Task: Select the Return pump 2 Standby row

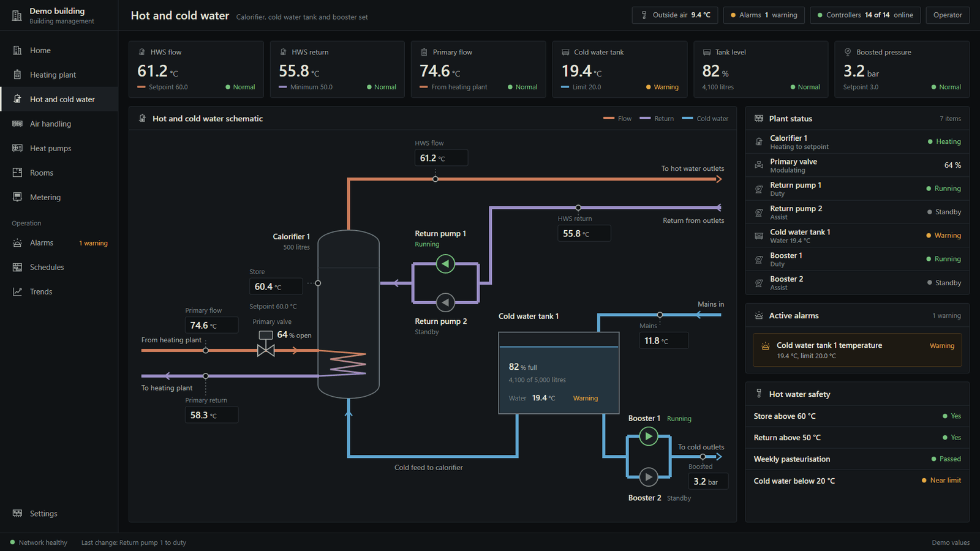Action: tap(857, 212)
